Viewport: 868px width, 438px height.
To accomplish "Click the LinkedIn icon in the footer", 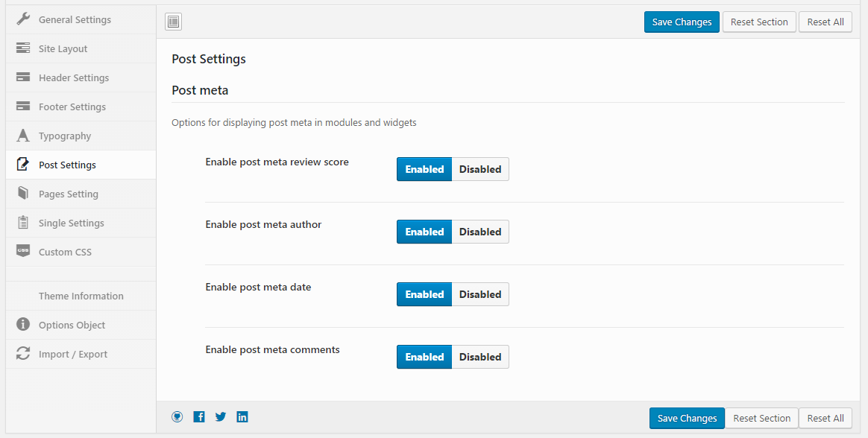I will tap(242, 417).
